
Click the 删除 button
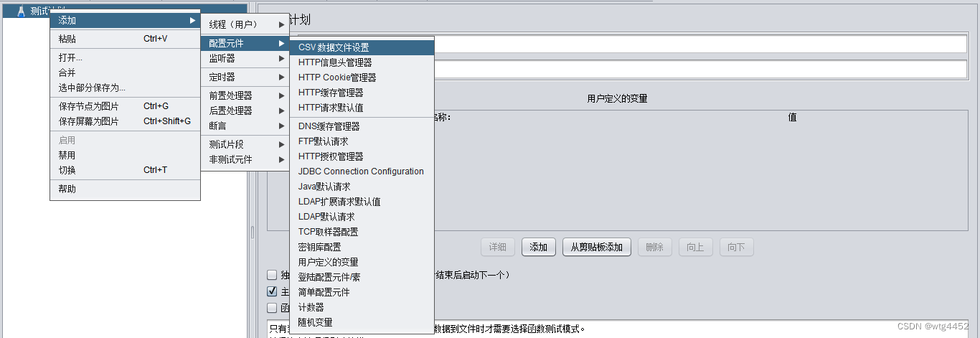pyautogui.click(x=654, y=247)
